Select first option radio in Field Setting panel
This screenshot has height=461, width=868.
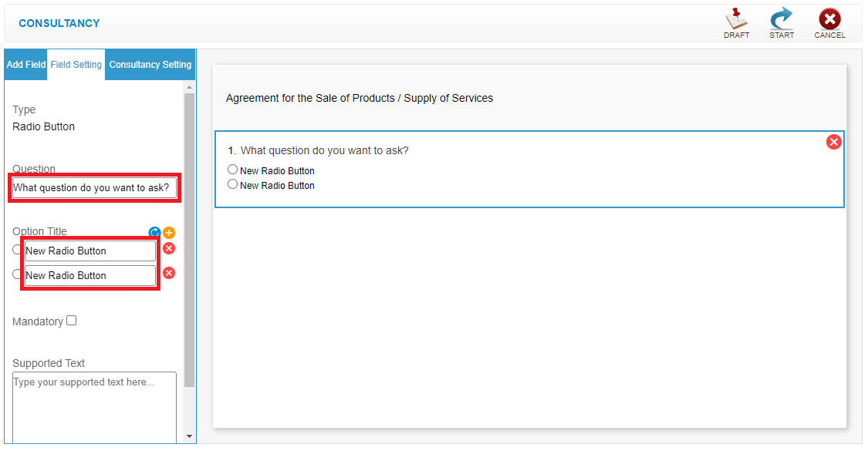click(17, 250)
